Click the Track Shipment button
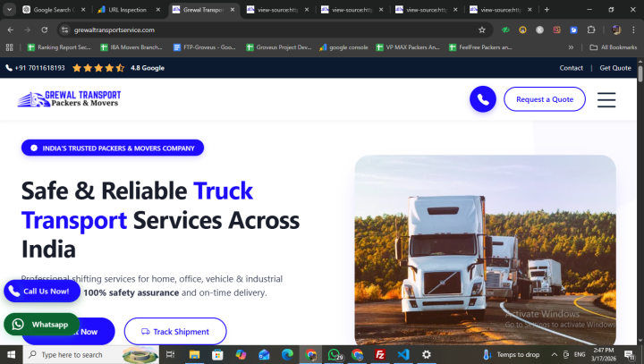Viewport: 644px width, 364px height. coord(175,332)
